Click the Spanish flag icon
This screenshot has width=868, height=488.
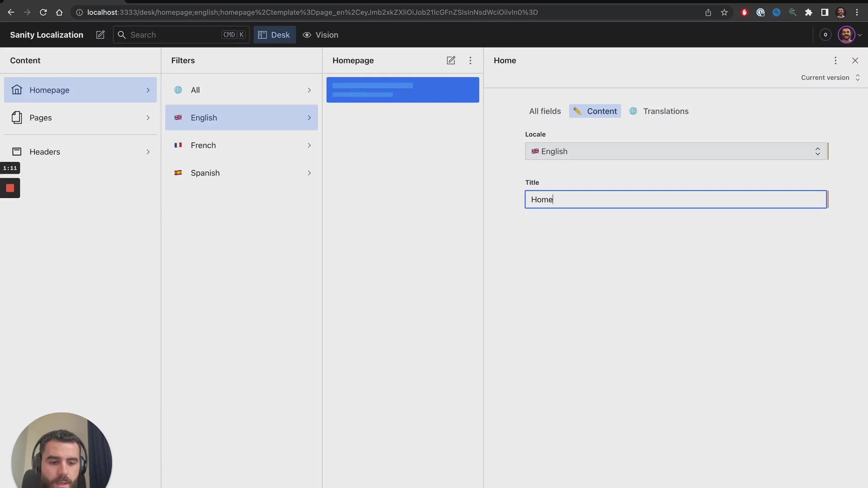pyautogui.click(x=178, y=172)
